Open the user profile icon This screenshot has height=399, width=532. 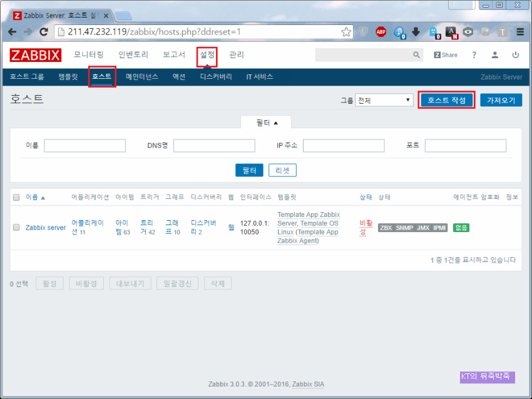coord(495,55)
